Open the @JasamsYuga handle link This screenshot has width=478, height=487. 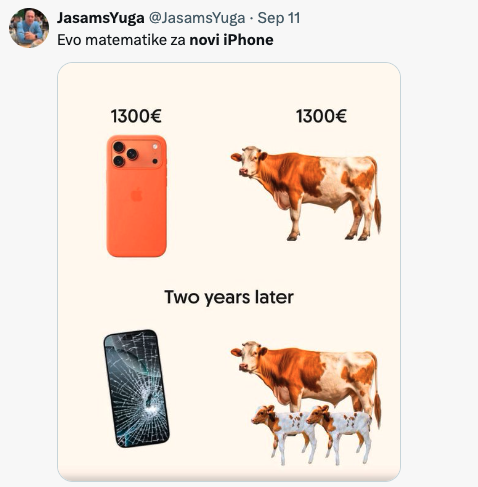point(197,18)
